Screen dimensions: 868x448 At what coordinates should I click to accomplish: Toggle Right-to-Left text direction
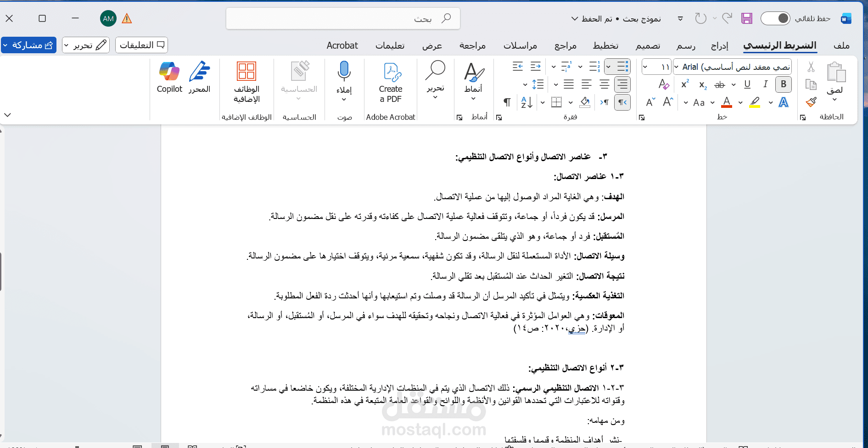pos(622,102)
